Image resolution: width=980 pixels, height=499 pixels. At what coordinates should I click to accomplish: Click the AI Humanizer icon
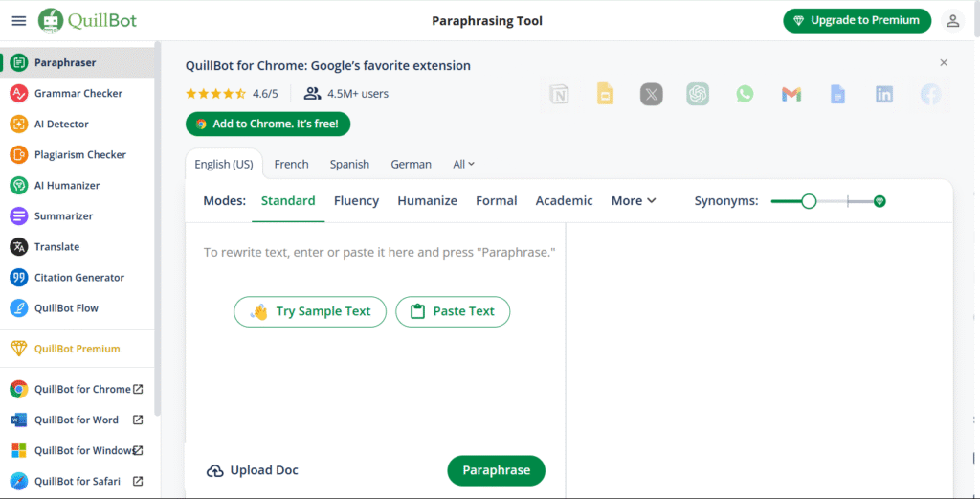coord(19,185)
